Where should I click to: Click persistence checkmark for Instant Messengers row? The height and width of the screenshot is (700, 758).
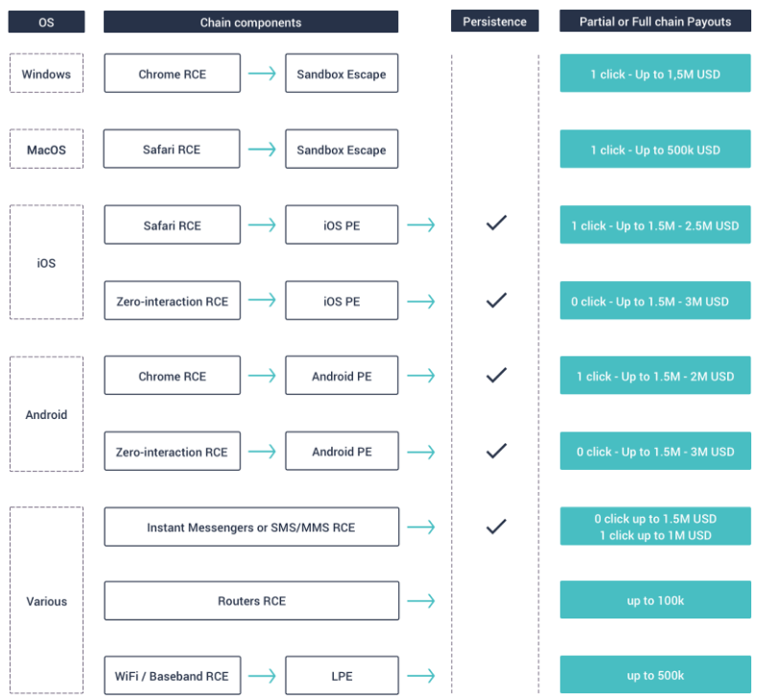click(x=495, y=526)
